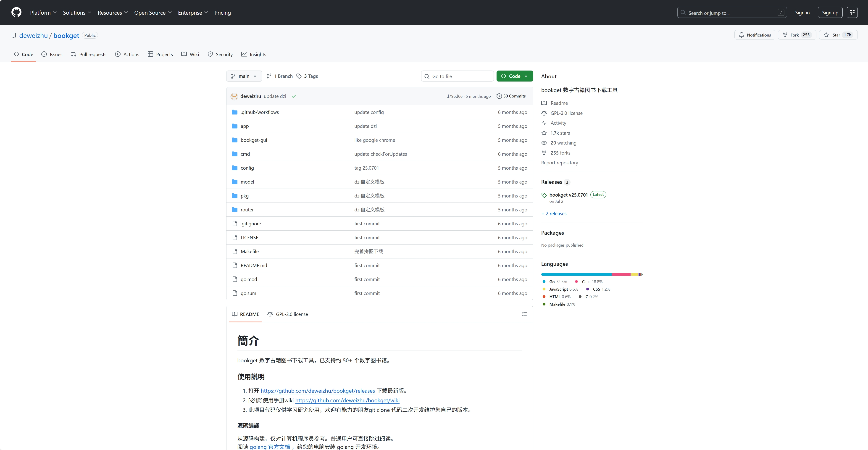The image size is (868, 450).
Task: Expand the green Code dropdown
Action: coord(514,76)
